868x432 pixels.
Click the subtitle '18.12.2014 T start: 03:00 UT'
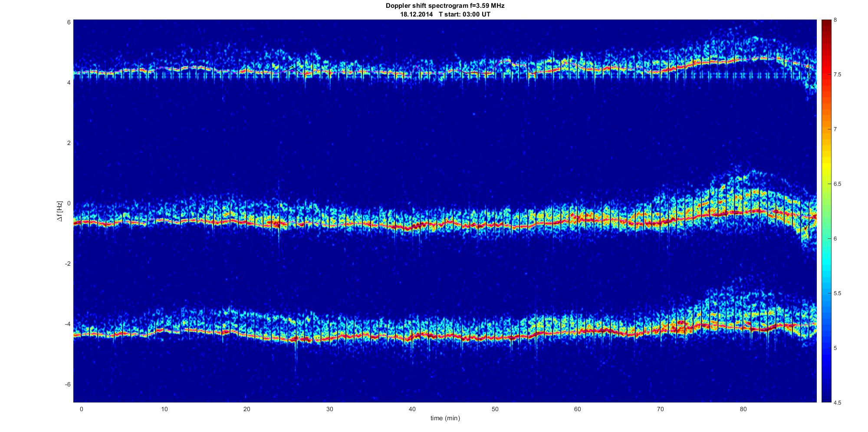point(445,14)
